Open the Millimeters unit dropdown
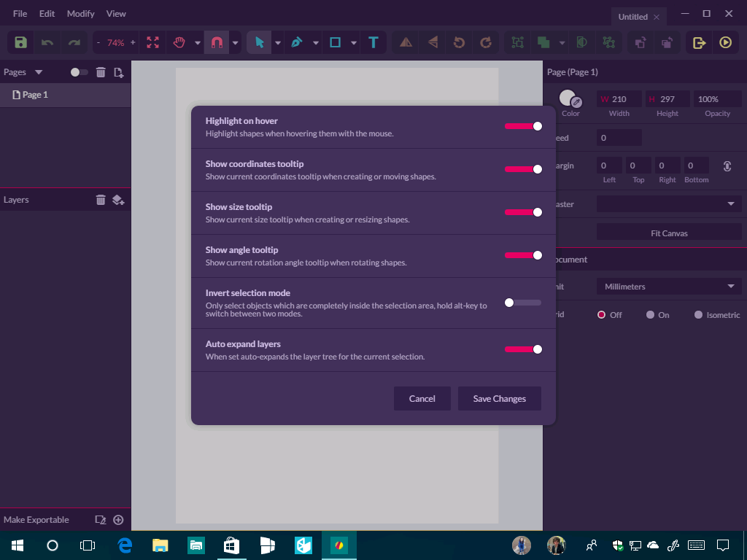The width and height of the screenshot is (747, 560). tap(669, 286)
